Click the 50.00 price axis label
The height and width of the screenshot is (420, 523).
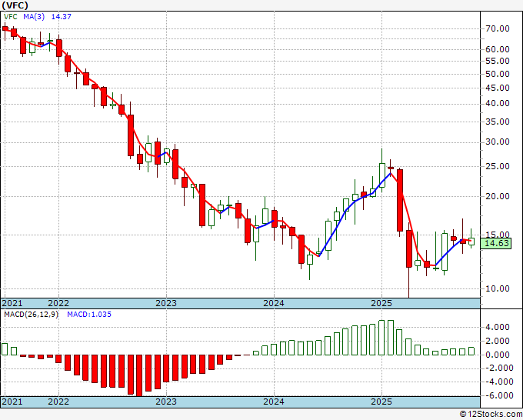tap(498, 74)
